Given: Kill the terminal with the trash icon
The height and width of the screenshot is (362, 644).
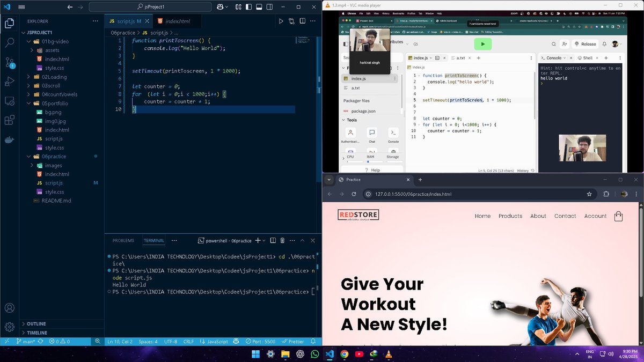Looking at the screenshot, I should tap(282, 240).
